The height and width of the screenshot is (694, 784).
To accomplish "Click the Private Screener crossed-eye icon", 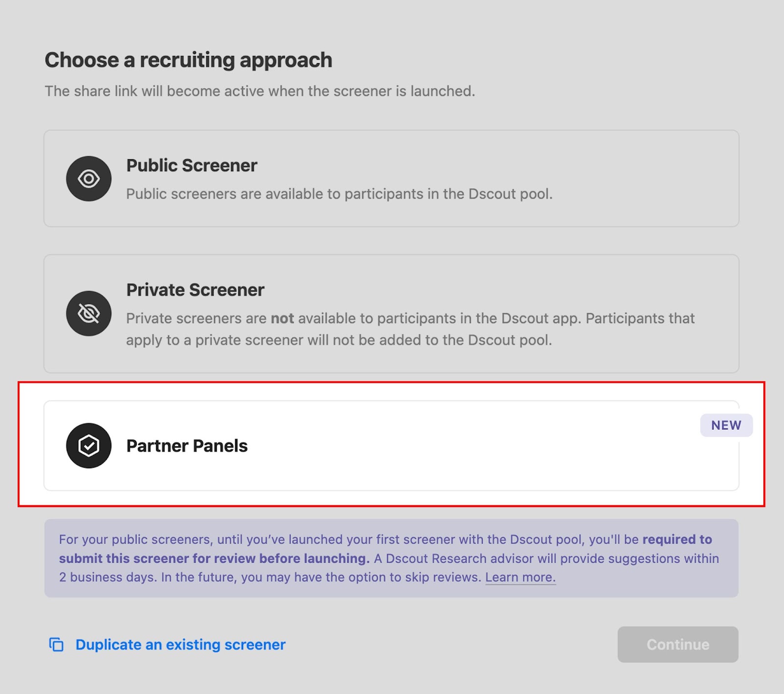I will pos(89,314).
